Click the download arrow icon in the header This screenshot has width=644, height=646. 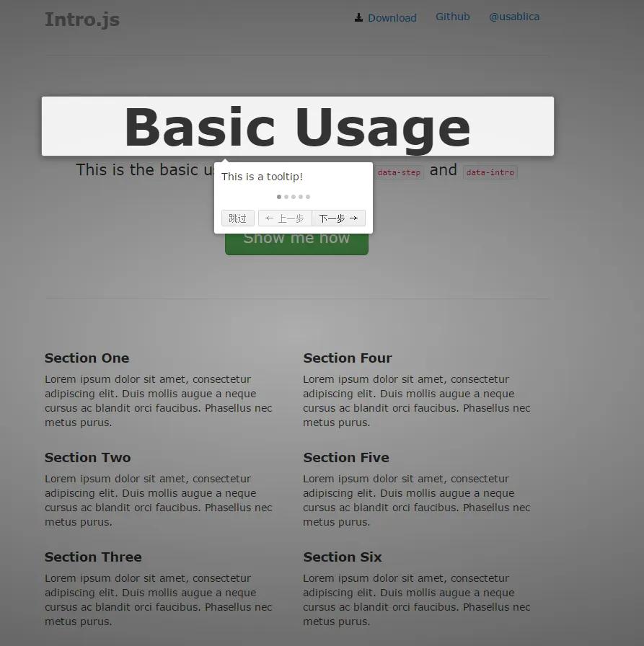pyautogui.click(x=359, y=17)
